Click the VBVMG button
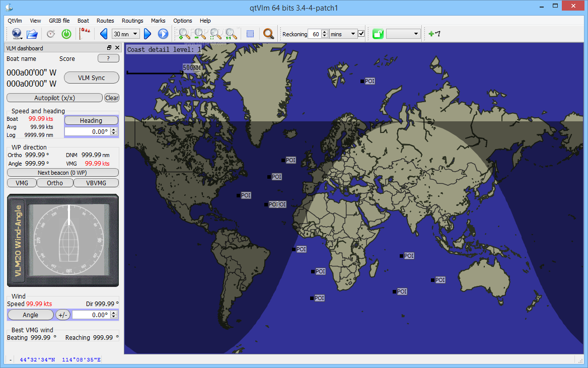 (x=96, y=183)
